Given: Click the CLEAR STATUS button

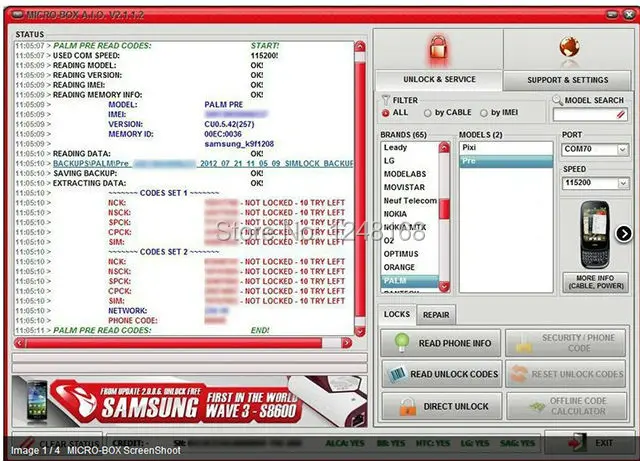Looking at the screenshot, I should point(57,443).
